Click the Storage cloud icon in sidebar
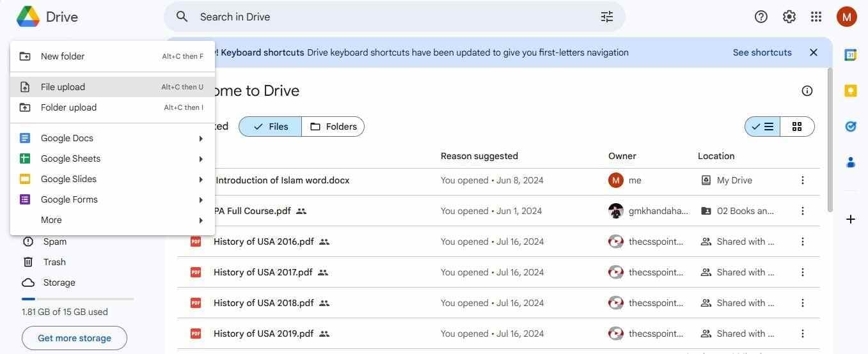This screenshot has width=868, height=354. 28,282
